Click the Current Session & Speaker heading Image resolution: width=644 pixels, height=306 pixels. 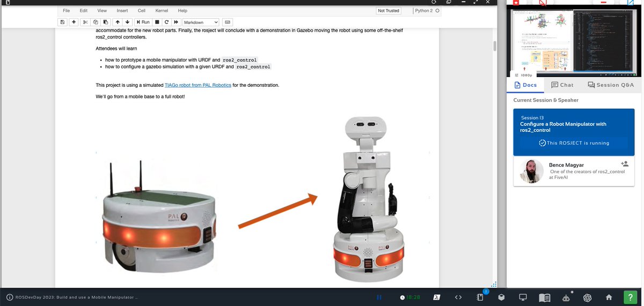click(546, 100)
